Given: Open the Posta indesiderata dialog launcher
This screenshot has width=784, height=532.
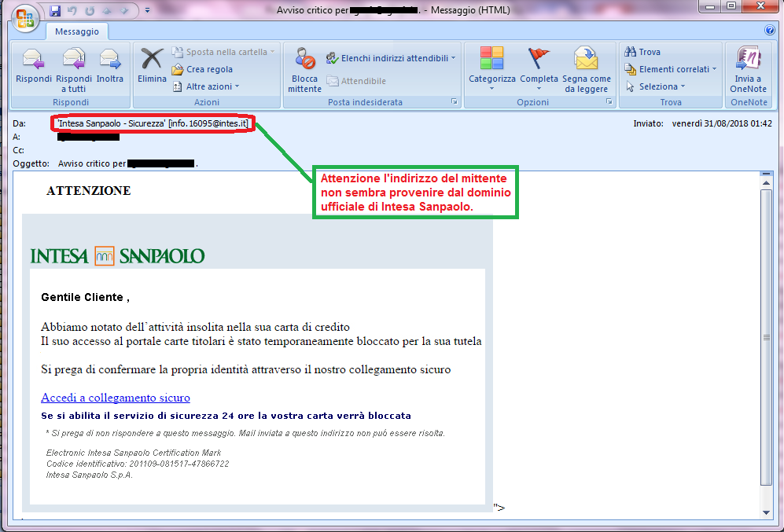Looking at the screenshot, I should click(454, 101).
